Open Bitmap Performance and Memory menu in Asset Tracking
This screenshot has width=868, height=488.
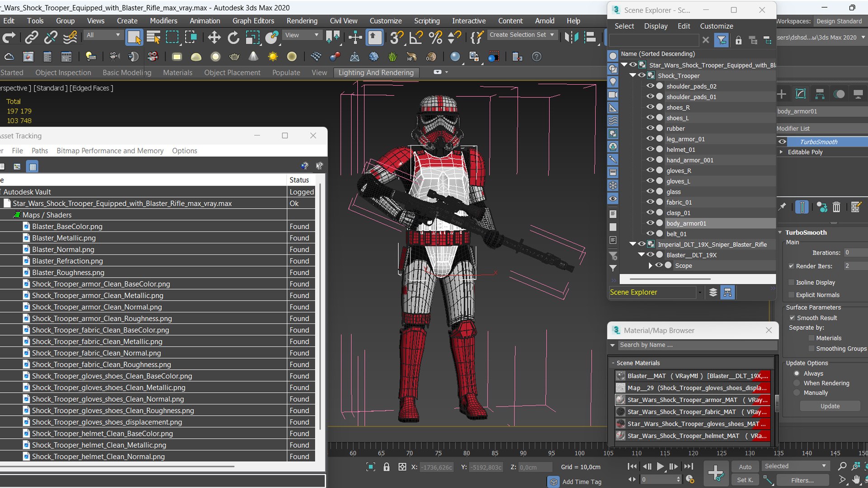click(x=110, y=151)
